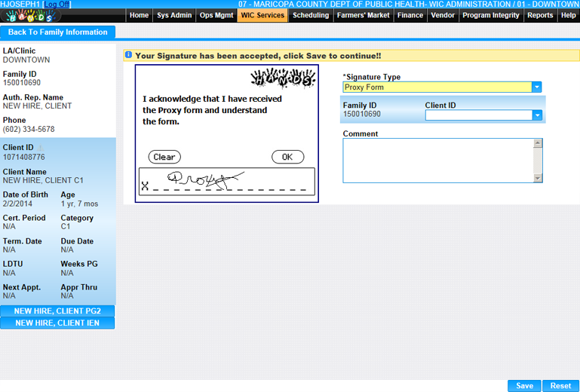Expand the Client ID dropdown

point(537,115)
